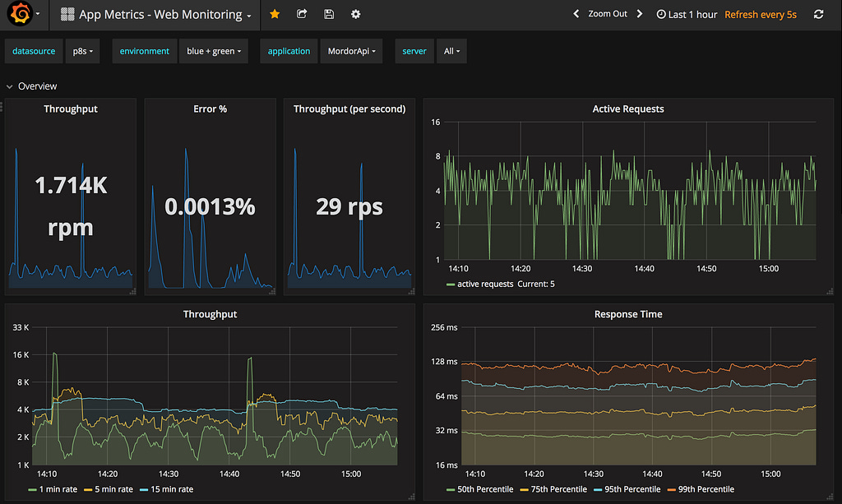Screen dimensions: 842x504
Task: Toggle the 1 min rate series
Action: pos(59,489)
